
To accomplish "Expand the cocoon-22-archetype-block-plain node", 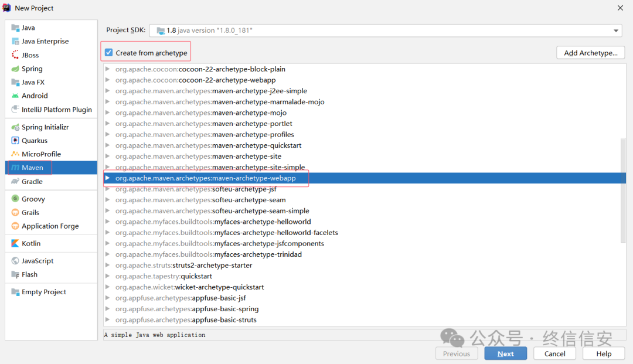I will click(x=107, y=69).
